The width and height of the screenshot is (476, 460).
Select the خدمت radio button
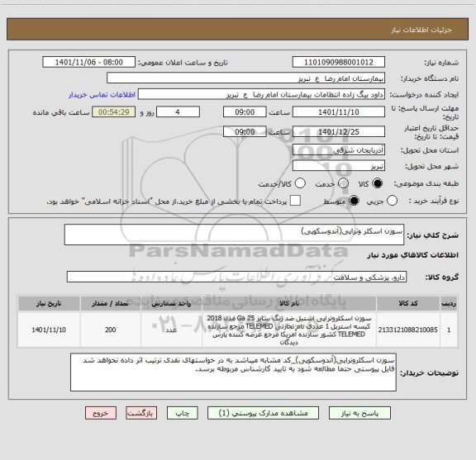[343, 183]
